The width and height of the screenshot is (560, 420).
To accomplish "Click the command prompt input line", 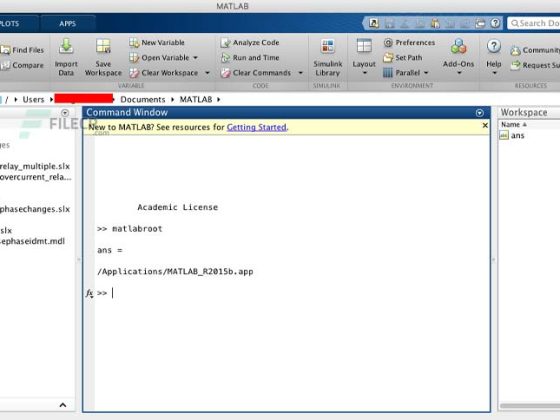I will [293, 293].
